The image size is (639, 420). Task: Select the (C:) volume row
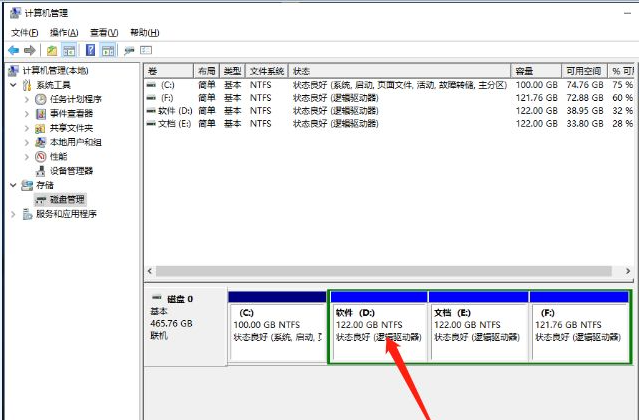click(x=390, y=85)
